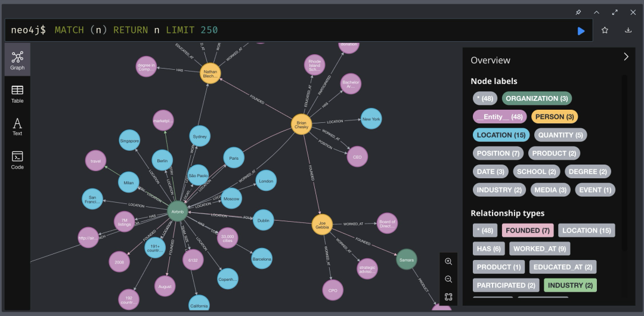Image resolution: width=644 pixels, height=316 pixels.
Task: Select the EVENT (1) label
Action: (595, 190)
